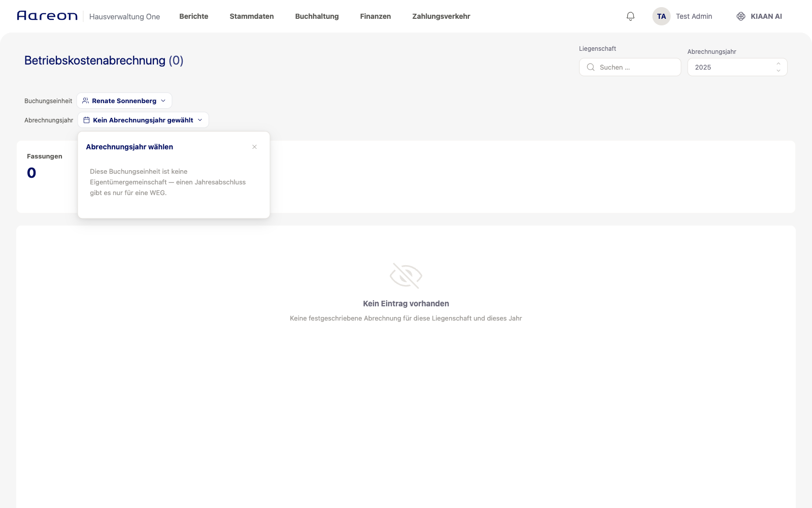This screenshot has width=812, height=508.
Task: Click the Fassungen label
Action: [45, 156]
